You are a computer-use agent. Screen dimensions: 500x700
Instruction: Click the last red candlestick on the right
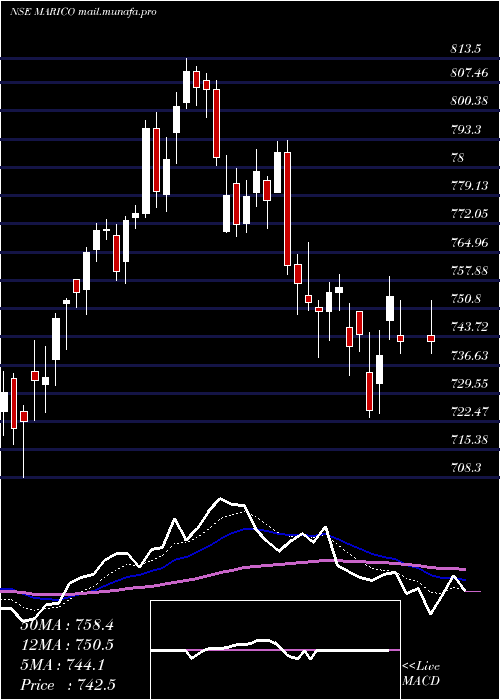[x=431, y=338]
